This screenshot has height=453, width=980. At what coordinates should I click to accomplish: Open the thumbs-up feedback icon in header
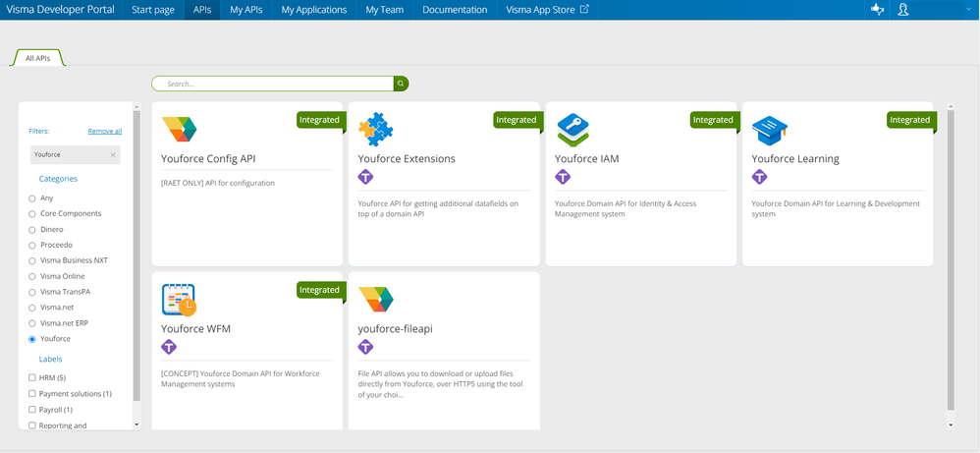[x=878, y=10]
